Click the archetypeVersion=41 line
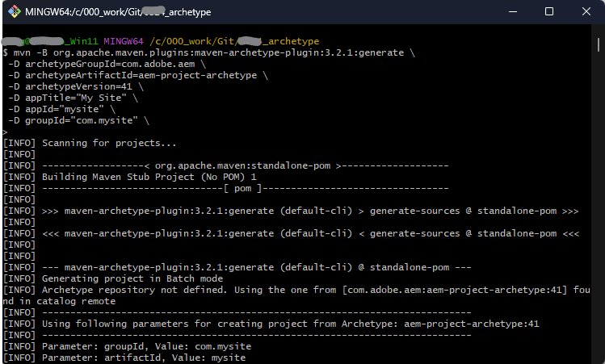605x364 pixels. (76, 86)
